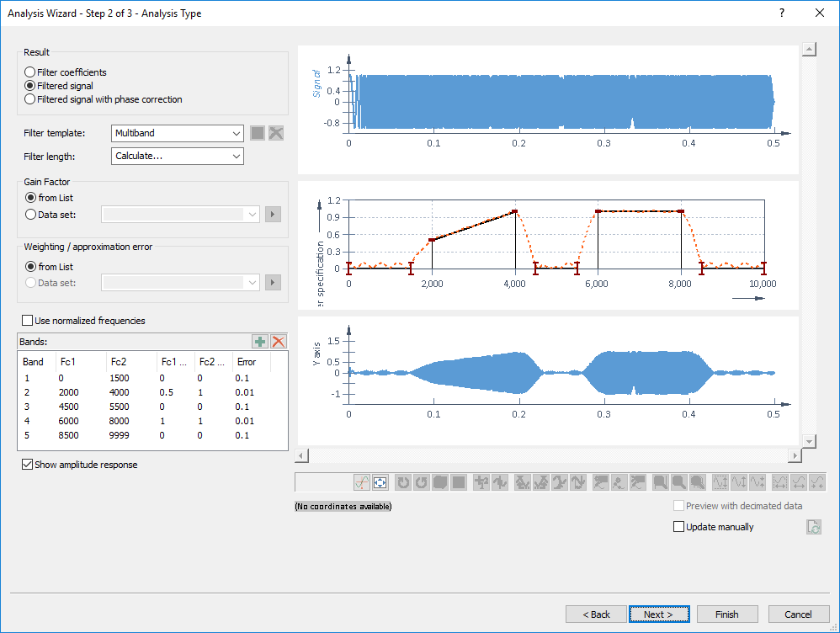This screenshot has width=840, height=633.
Task: Select the 6000 cell in Bands table
Action: coord(68,421)
